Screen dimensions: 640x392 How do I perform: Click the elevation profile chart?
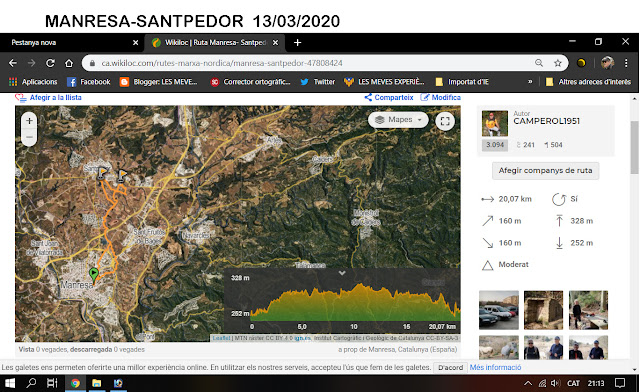(x=355, y=301)
